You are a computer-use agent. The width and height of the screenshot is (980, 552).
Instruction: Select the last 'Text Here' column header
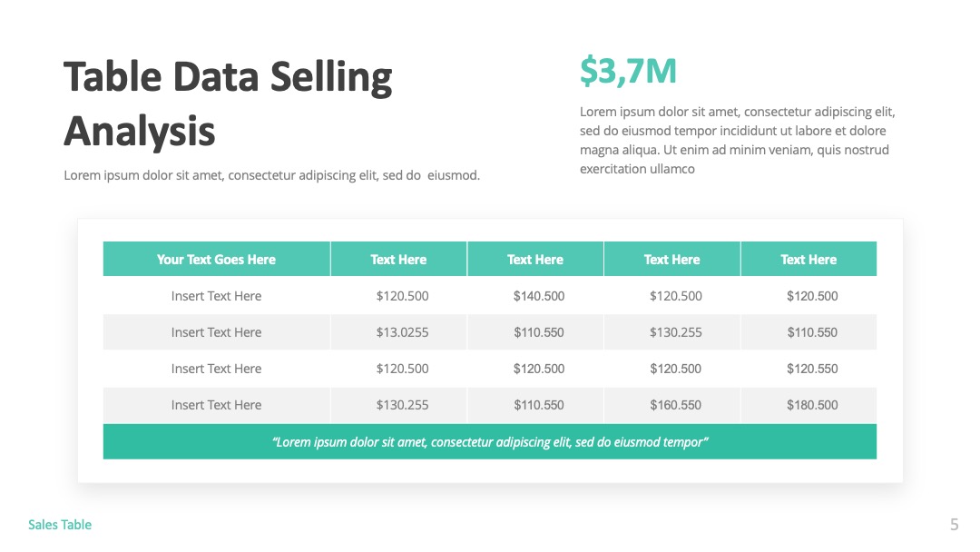click(x=808, y=260)
